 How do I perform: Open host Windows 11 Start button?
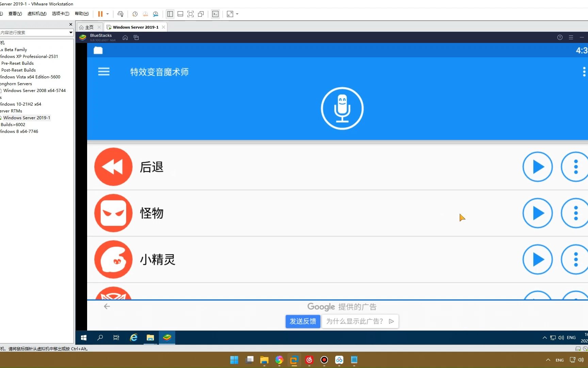234,360
